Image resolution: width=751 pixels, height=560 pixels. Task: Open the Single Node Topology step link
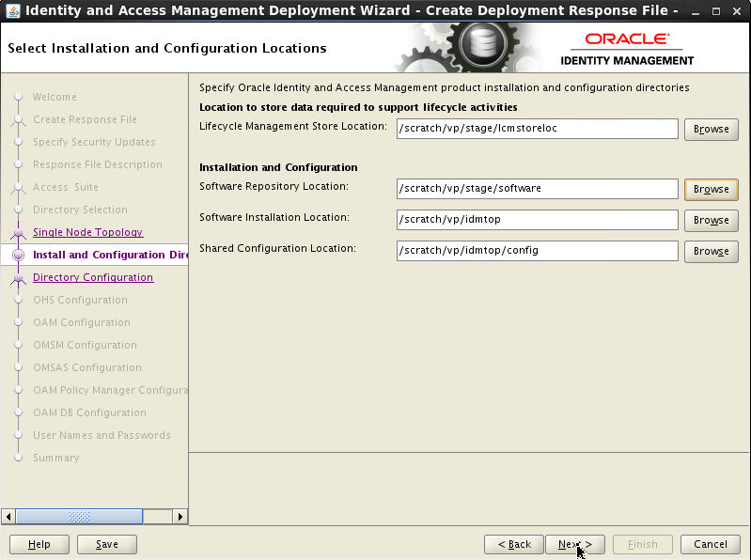tap(87, 232)
